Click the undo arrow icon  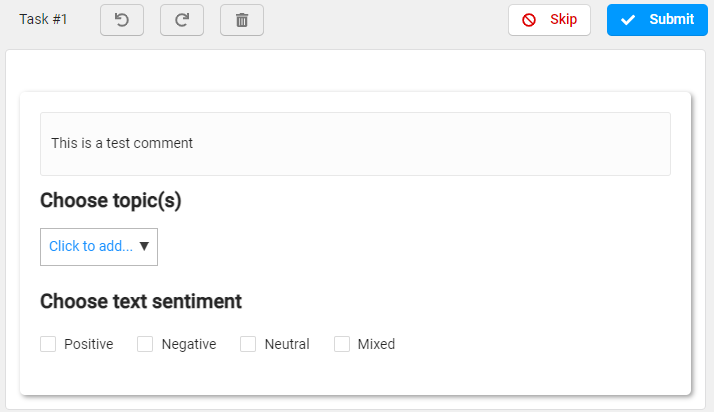pos(122,20)
